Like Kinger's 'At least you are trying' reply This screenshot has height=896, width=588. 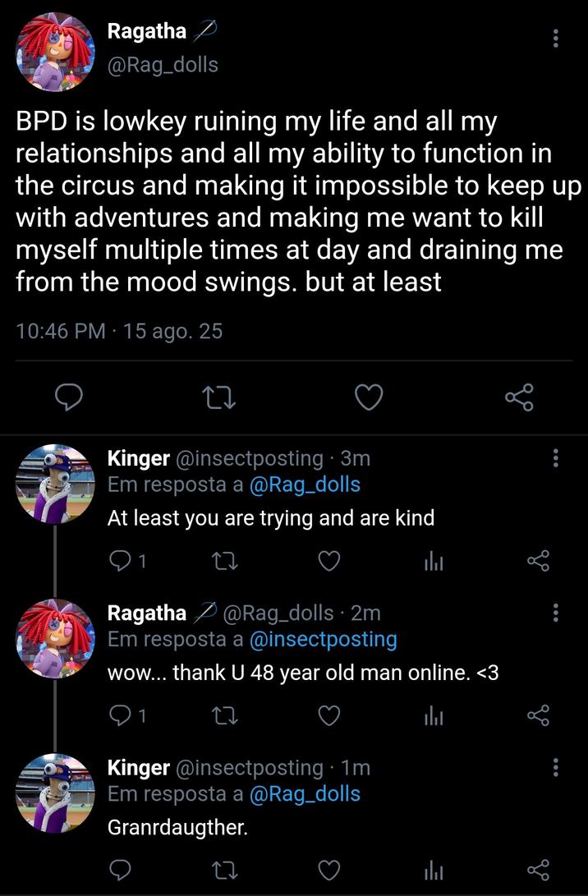point(329,561)
